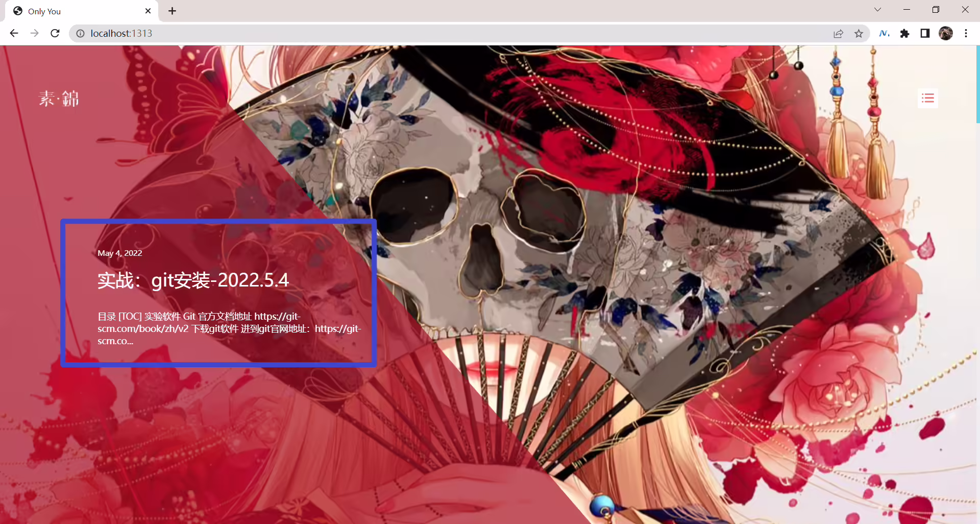
Task: Open the site menu hamburger icon
Action: click(x=927, y=98)
